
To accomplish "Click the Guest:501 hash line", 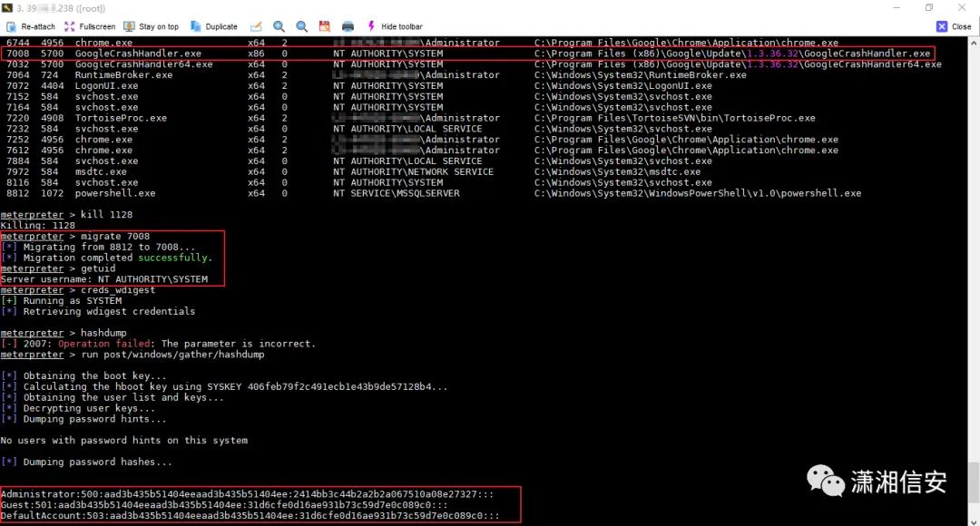I will 224,505.
